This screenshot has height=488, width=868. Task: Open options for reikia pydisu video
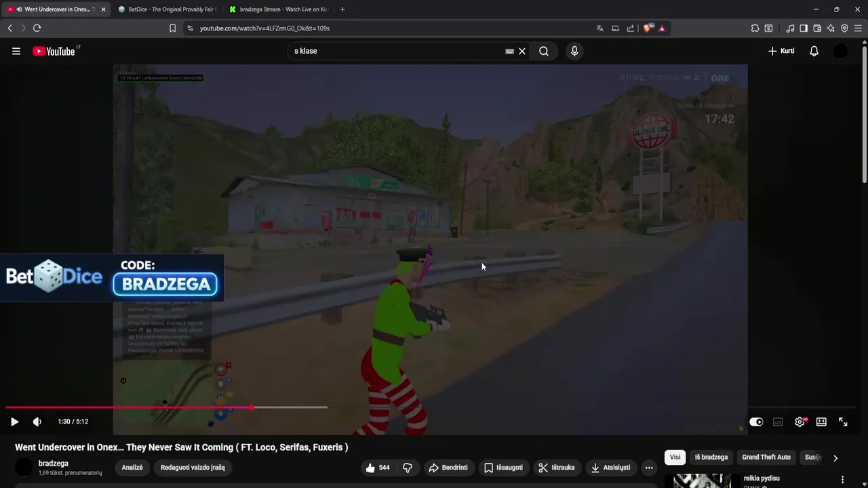843,480
